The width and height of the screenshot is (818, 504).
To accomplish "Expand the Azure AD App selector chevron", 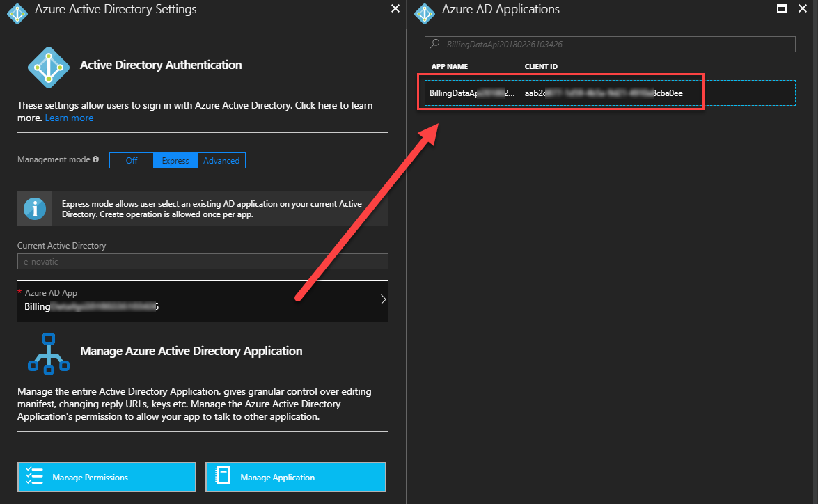I will click(384, 299).
